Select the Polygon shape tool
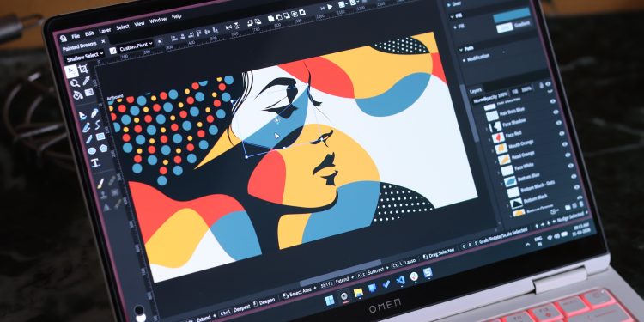Viewport: 644px width, 322px height. click(x=103, y=149)
